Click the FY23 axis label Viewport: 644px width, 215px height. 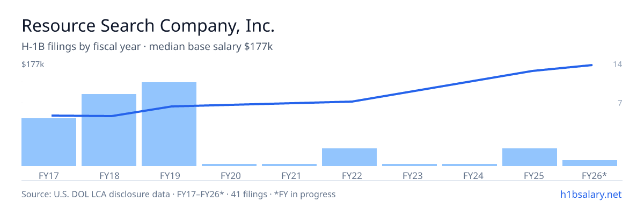point(409,175)
